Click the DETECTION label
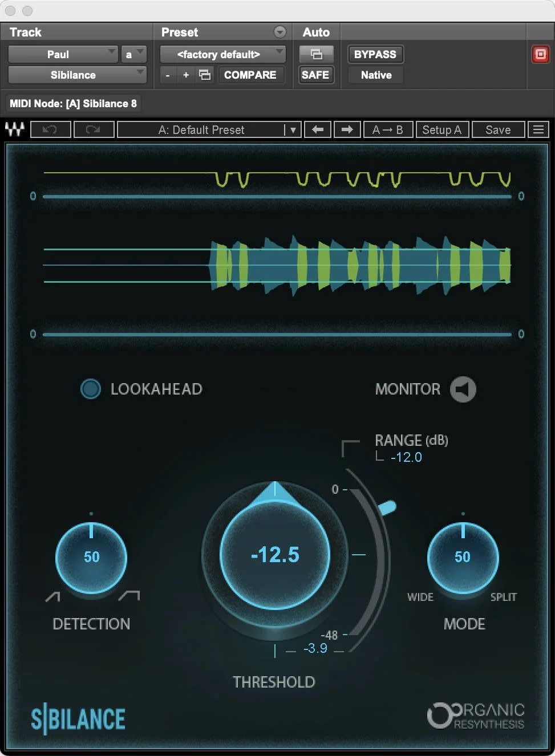The width and height of the screenshot is (555, 756). tap(91, 624)
